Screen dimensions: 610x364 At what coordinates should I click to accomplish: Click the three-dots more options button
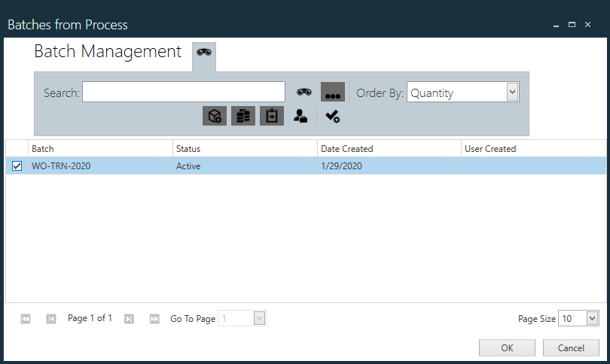click(x=333, y=92)
